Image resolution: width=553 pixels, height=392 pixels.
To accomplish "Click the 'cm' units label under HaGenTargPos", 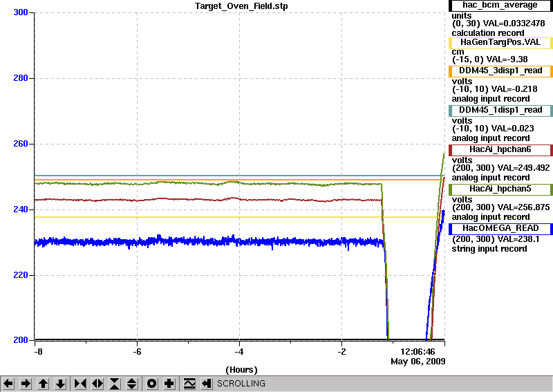I will [458, 52].
